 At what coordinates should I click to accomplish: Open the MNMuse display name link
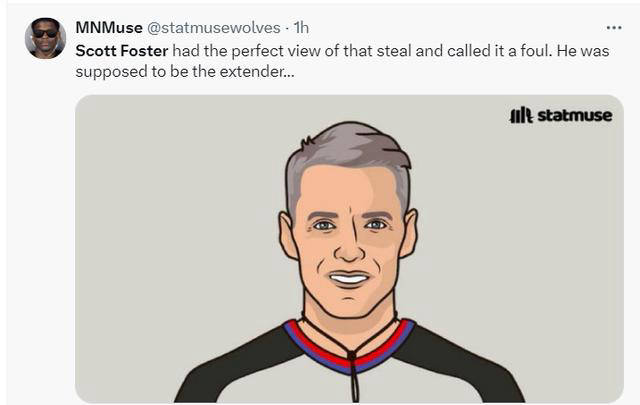(109, 27)
